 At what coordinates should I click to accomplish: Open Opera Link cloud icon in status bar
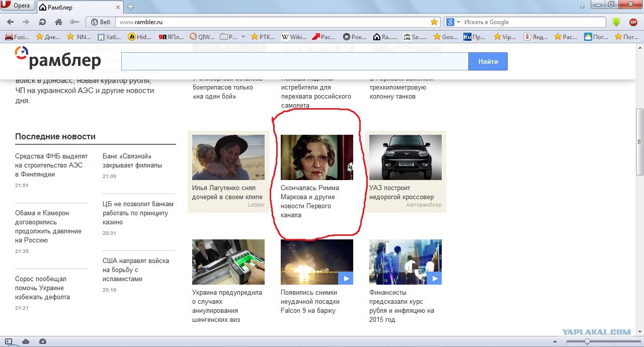[x=26, y=341]
